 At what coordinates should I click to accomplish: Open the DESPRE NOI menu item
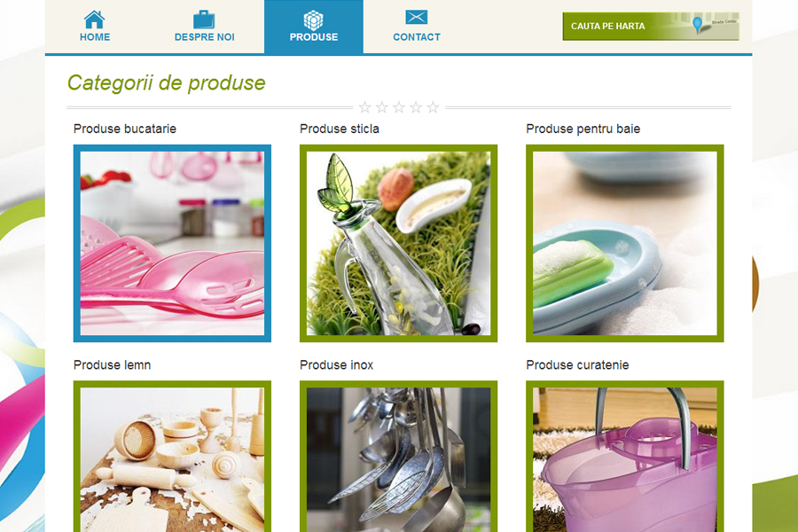coord(205,37)
